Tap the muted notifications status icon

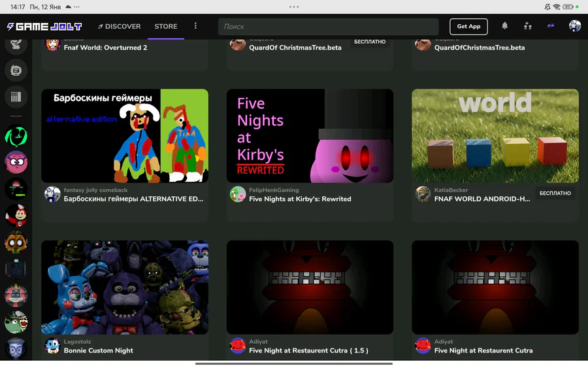[547, 7]
